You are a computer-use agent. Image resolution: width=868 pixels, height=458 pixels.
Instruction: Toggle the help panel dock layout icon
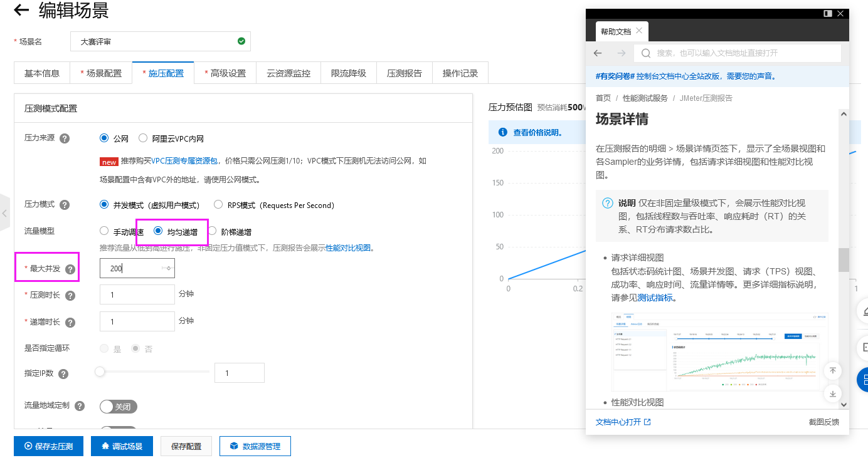828,13
